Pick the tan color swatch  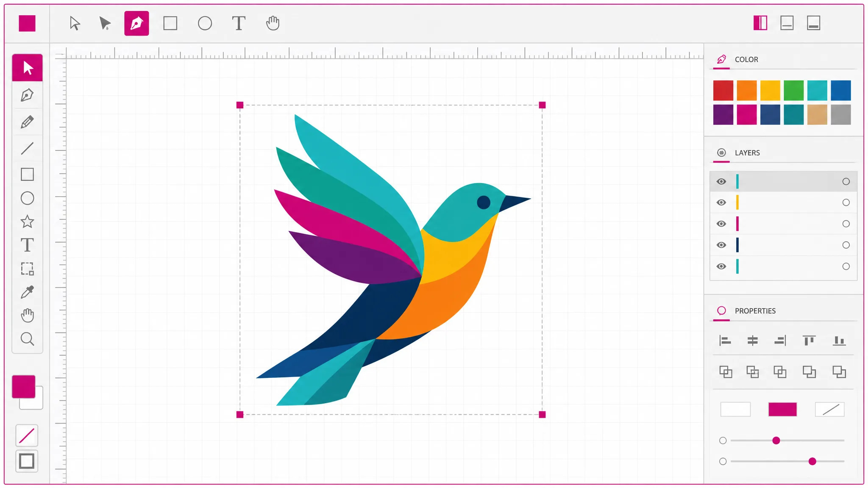[817, 114]
